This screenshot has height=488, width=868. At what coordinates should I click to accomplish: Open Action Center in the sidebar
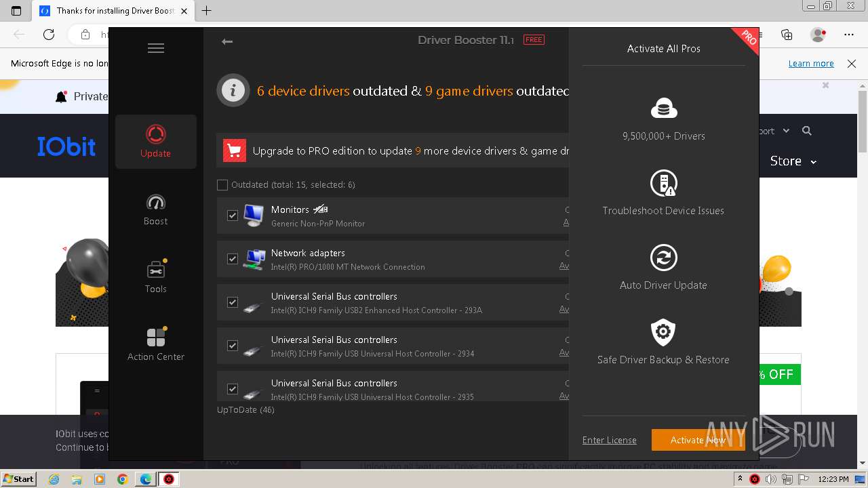[x=156, y=345]
